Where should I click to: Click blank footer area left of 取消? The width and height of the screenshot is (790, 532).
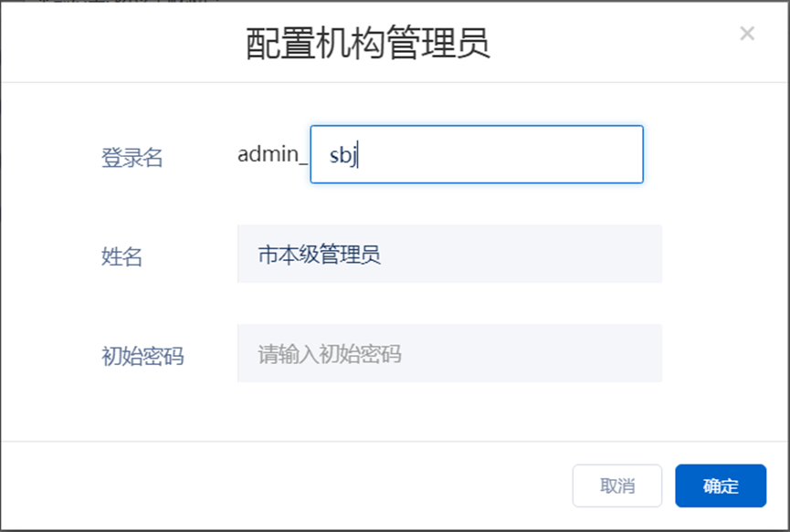point(274,485)
